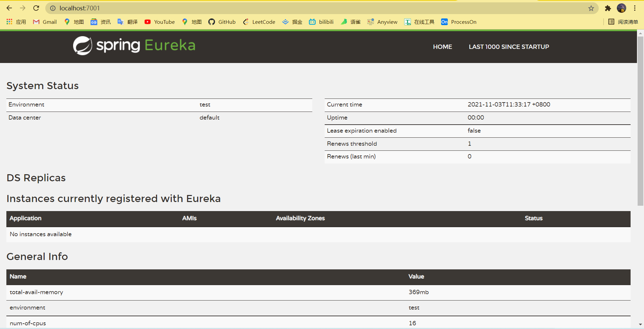644x329 pixels.
Task: Open the LeetCode bookmark
Action: click(x=259, y=22)
